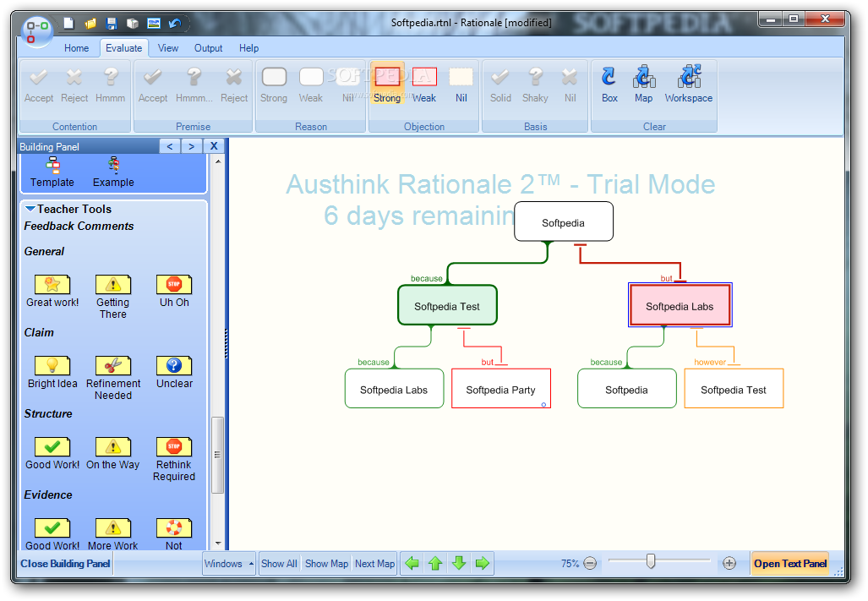Click the building panel scrollbar thumb

click(217, 455)
